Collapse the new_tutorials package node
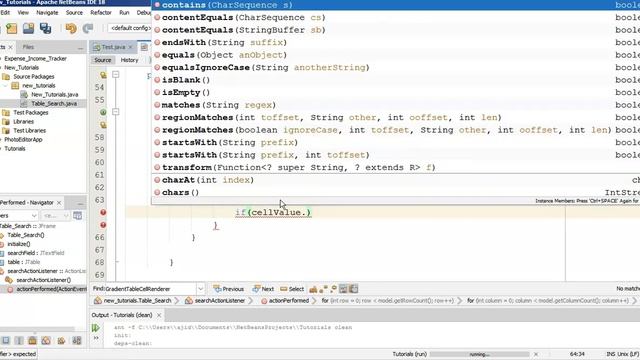The height and width of the screenshot is (360, 640). tap(6, 86)
